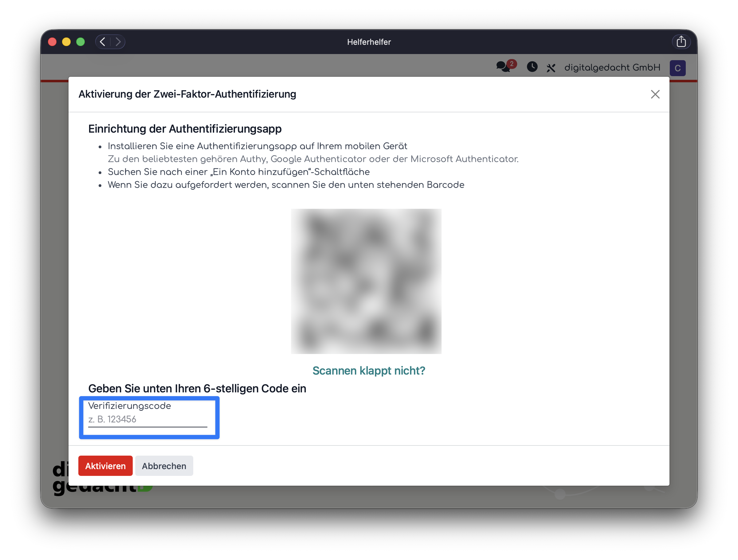Open the clock history icon
Screen dimensions: 738x560
coord(532,67)
